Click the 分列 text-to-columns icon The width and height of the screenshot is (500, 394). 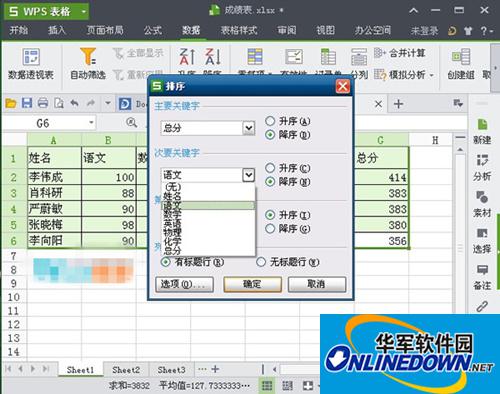[x=359, y=58]
